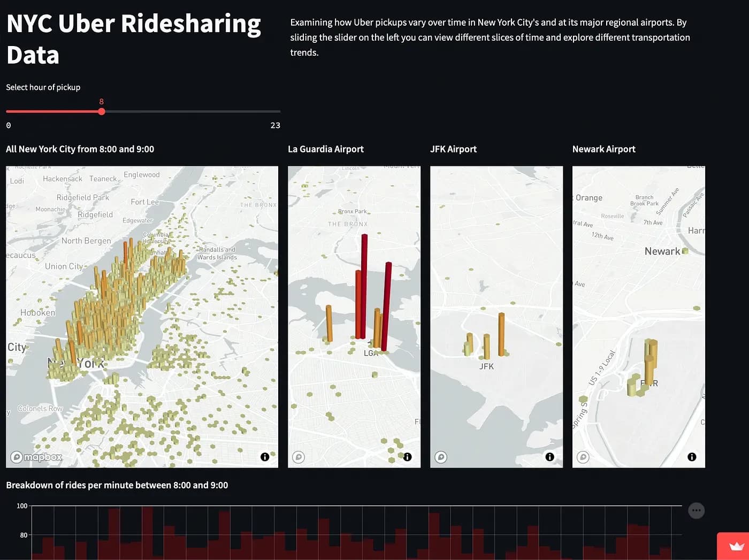Click the Randalls and Wards Islands label
This screenshot has width=749, height=560.
pyautogui.click(x=217, y=254)
